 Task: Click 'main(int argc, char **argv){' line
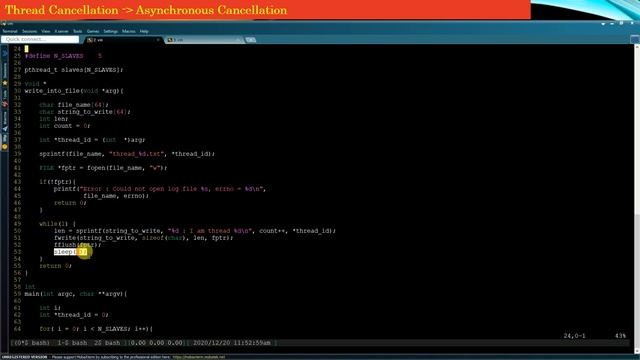point(76,294)
